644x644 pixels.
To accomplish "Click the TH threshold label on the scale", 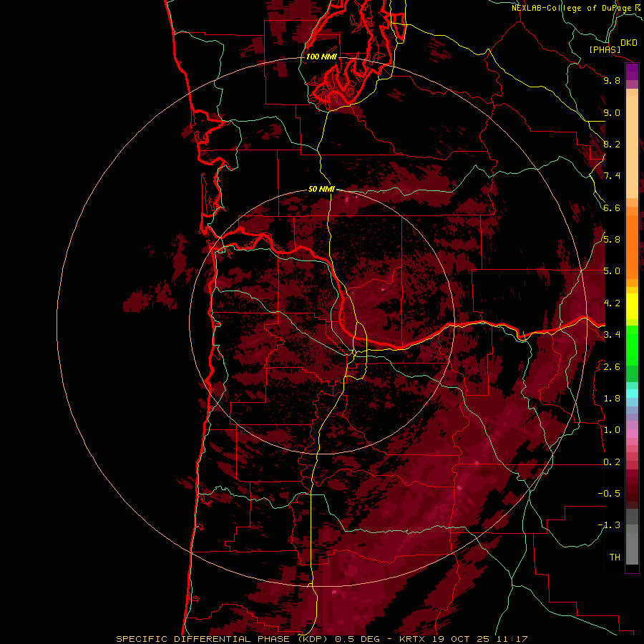I will [x=615, y=557].
